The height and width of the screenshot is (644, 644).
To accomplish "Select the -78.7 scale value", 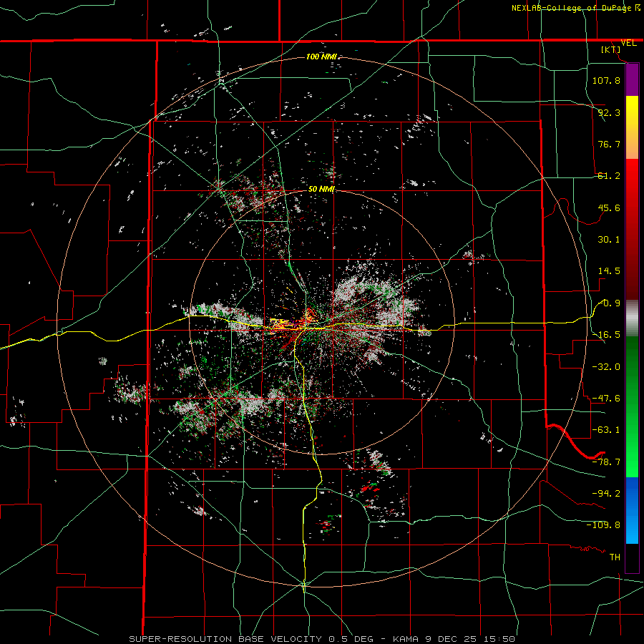I will [x=606, y=462].
